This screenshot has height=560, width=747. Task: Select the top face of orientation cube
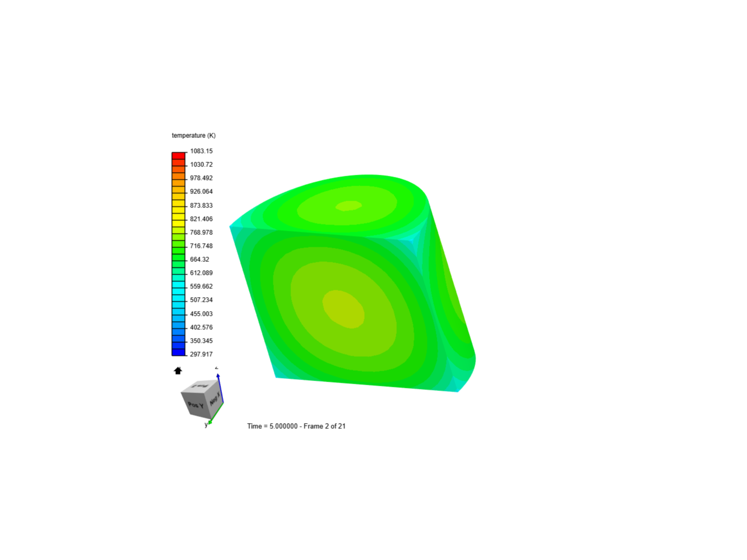200,386
